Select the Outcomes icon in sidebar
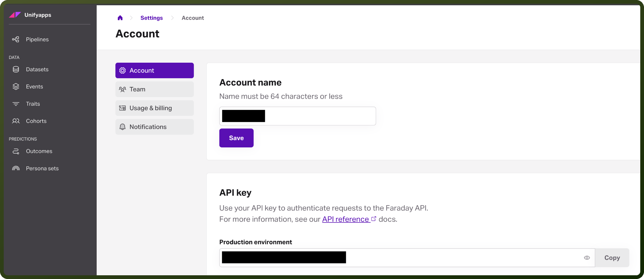Image resolution: width=644 pixels, height=279 pixels. [16, 151]
